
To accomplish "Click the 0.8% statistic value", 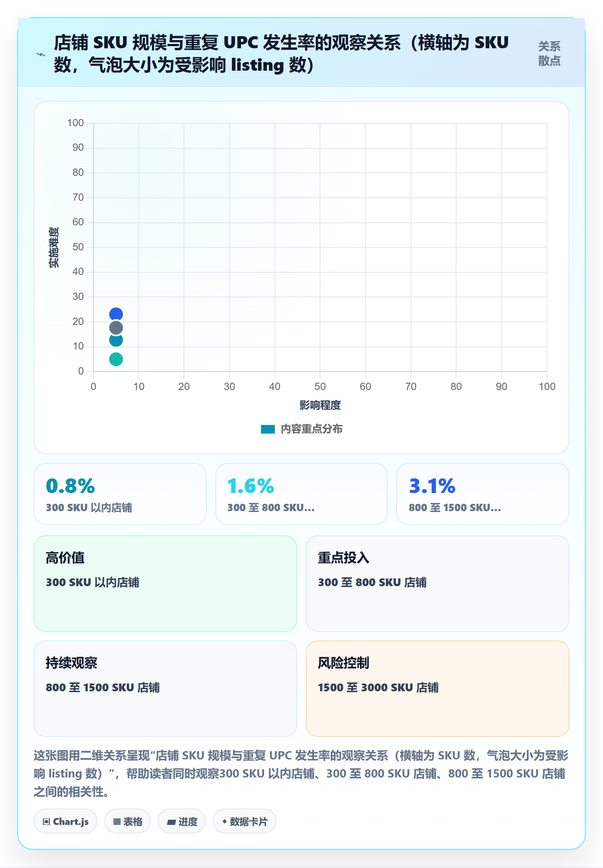I will coord(70,486).
